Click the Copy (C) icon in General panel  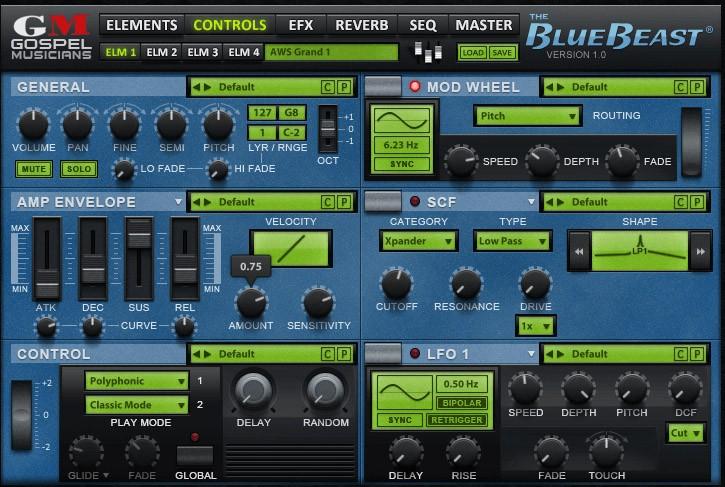tap(327, 87)
